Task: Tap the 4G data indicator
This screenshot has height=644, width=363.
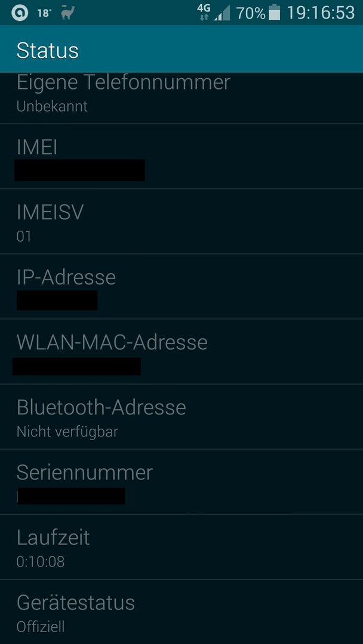Action: tap(204, 13)
